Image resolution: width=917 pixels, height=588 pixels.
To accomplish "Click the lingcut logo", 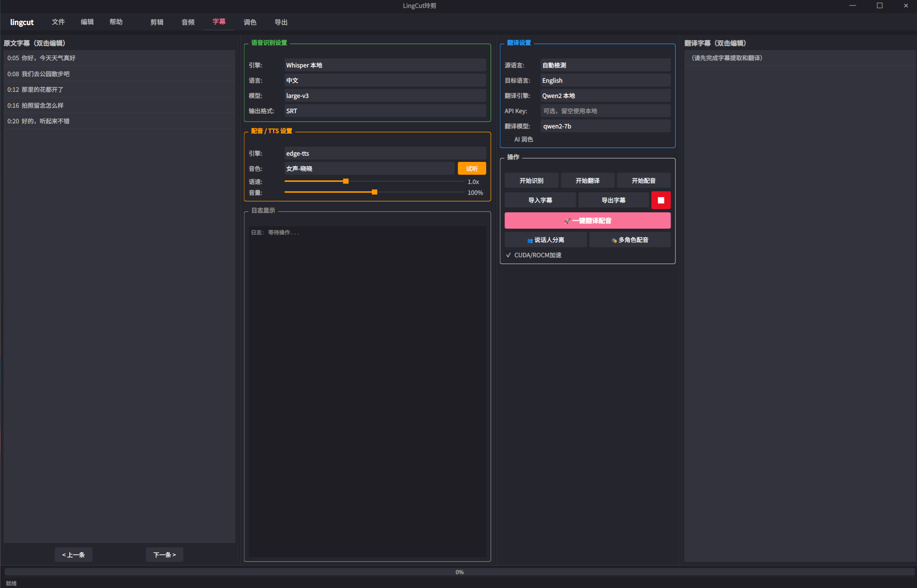I will [22, 22].
